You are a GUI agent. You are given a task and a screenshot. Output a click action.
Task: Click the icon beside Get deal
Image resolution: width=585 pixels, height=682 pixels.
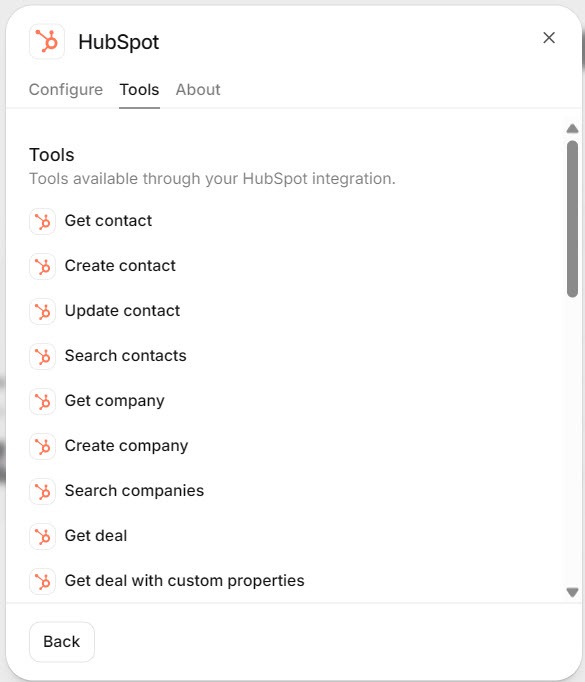coord(43,536)
